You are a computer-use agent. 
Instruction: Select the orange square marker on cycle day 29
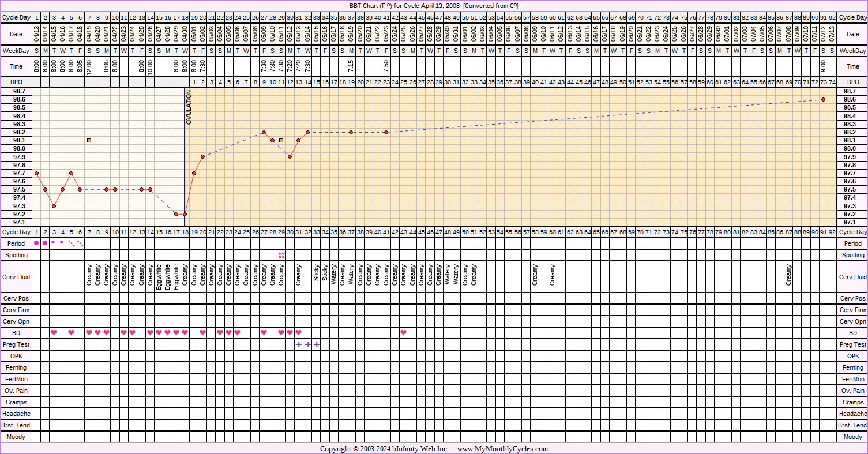(x=281, y=140)
